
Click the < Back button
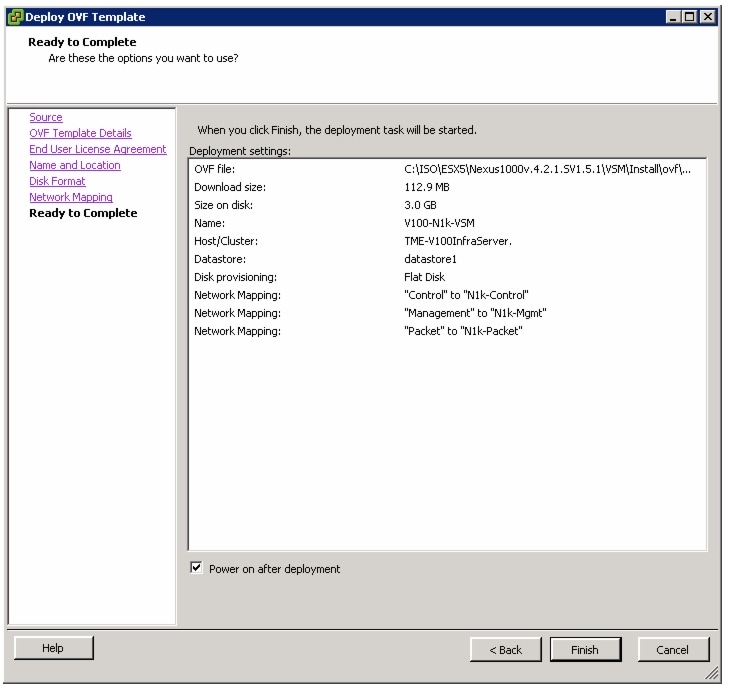click(x=505, y=650)
